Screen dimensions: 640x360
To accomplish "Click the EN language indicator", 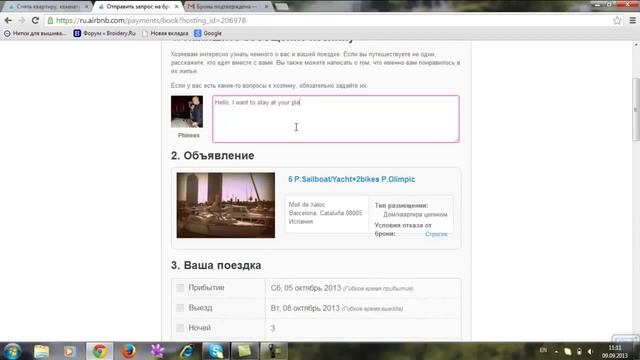I will [x=543, y=351].
